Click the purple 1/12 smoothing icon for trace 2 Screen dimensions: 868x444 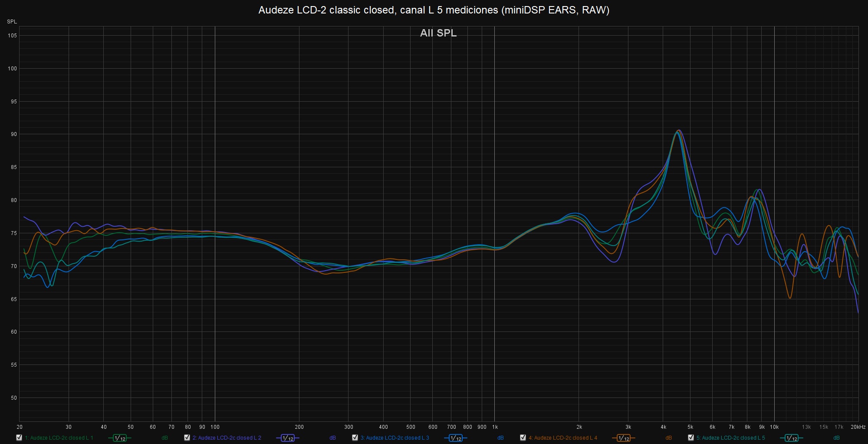point(288,438)
